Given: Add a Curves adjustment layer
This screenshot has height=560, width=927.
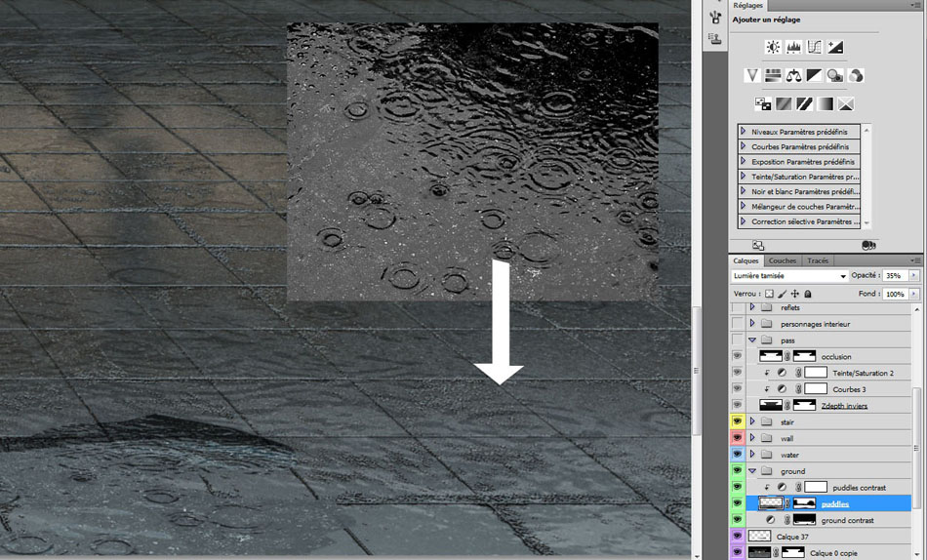Looking at the screenshot, I should [814, 47].
